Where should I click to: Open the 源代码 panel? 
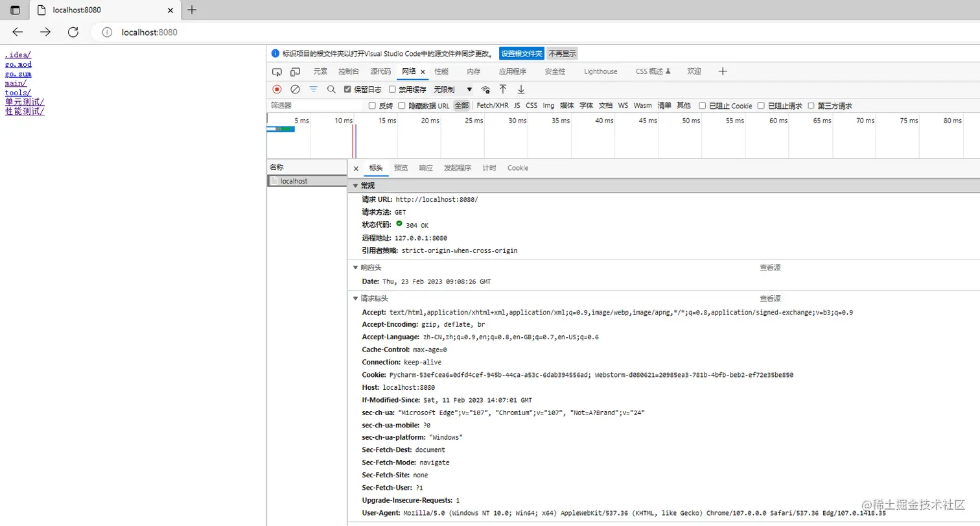click(380, 72)
